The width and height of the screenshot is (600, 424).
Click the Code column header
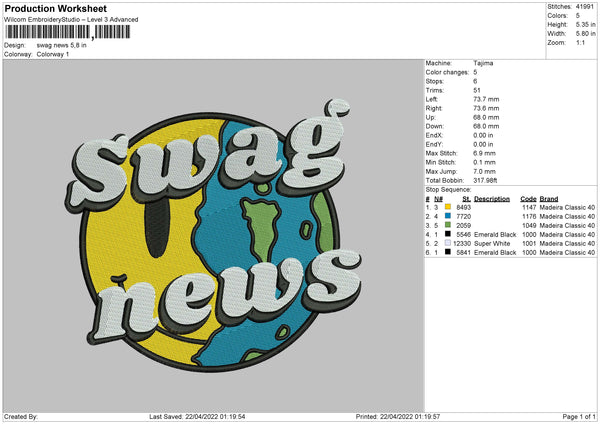[x=529, y=198]
